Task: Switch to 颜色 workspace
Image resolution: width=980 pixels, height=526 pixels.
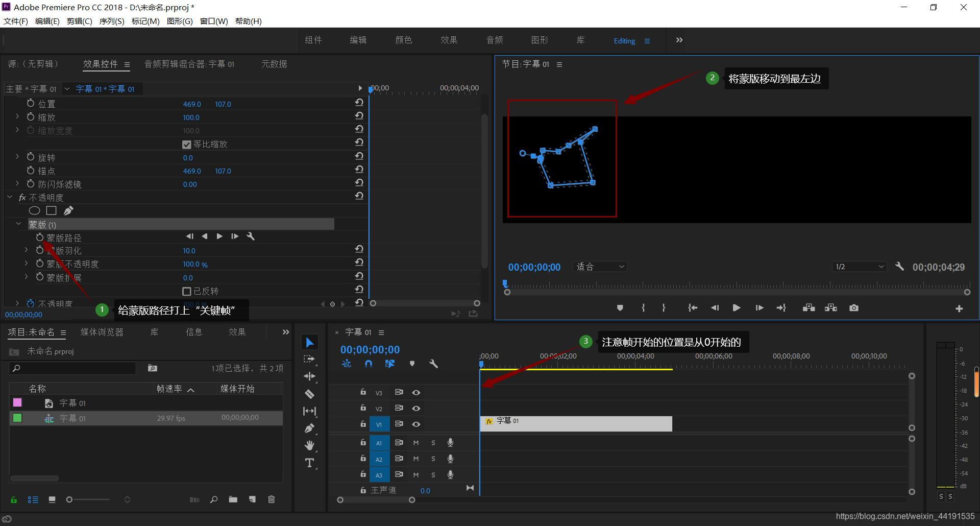Action: click(x=403, y=40)
